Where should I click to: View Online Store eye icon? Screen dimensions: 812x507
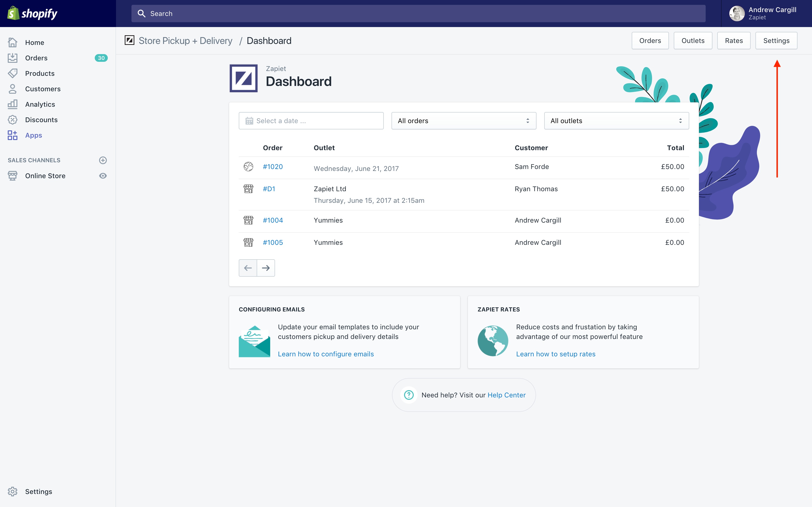(103, 176)
